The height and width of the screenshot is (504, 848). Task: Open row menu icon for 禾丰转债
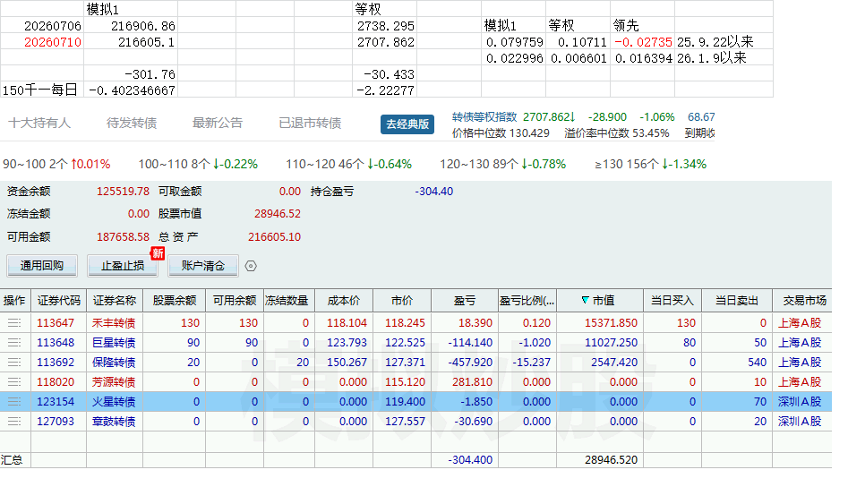tap(14, 323)
